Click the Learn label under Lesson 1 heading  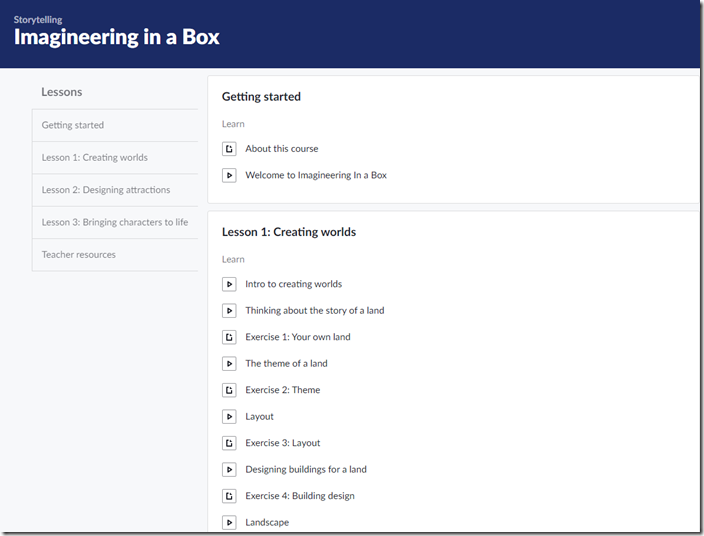[233, 259]
